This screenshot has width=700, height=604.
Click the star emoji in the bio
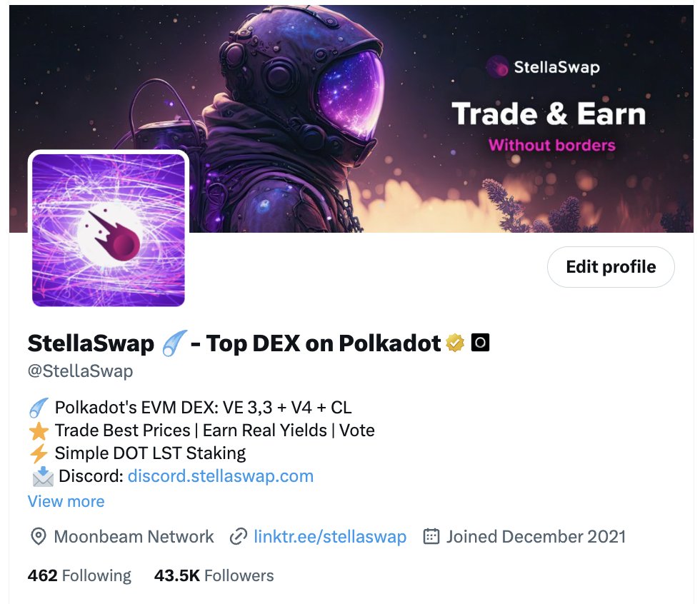[39, 431]
